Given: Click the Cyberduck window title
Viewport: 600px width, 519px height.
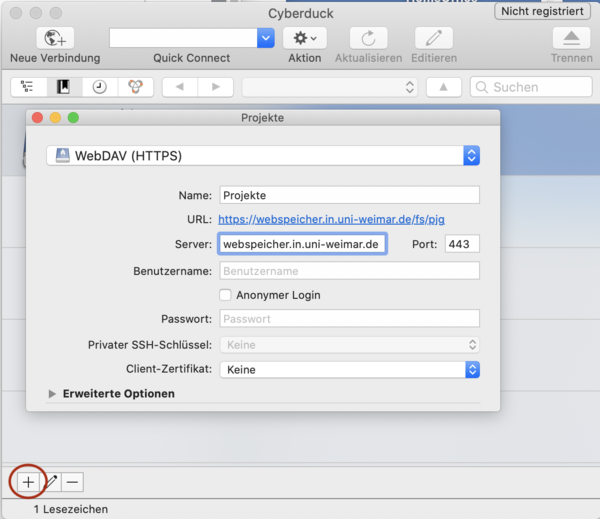Looking at the screenshot, I should [x=301, y=14].
